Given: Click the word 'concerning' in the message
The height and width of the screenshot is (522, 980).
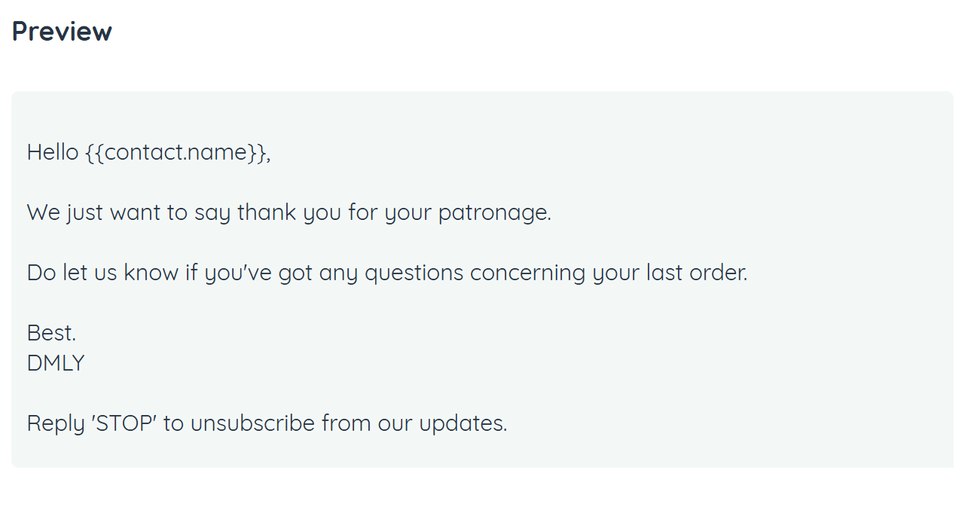Looking at the screenshot, I should point(527,273).
